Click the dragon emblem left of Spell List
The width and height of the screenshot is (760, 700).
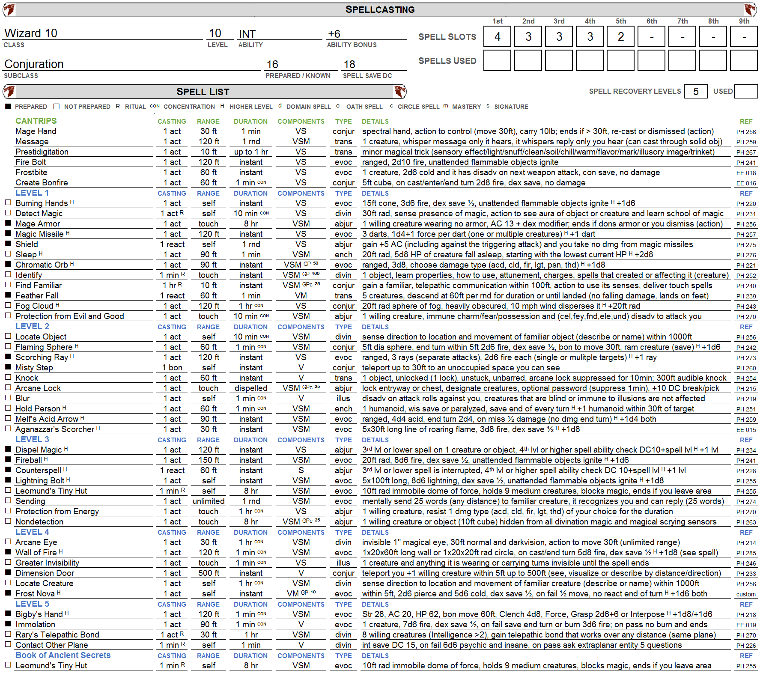9,91
